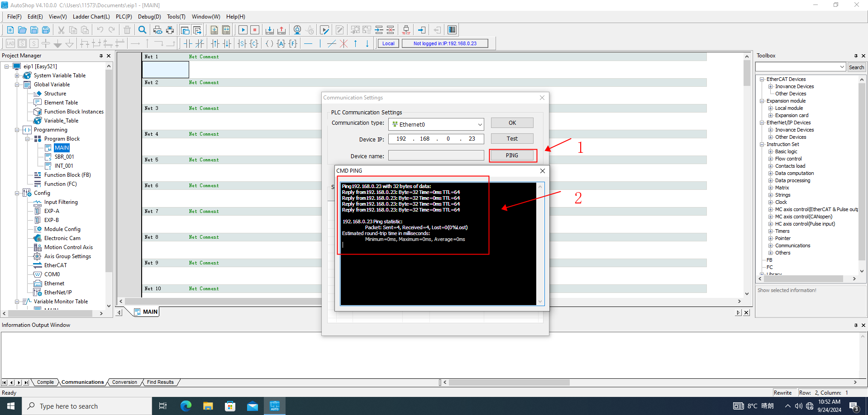
Task: Expand the Timers instruction group
Action: [770, 231]
